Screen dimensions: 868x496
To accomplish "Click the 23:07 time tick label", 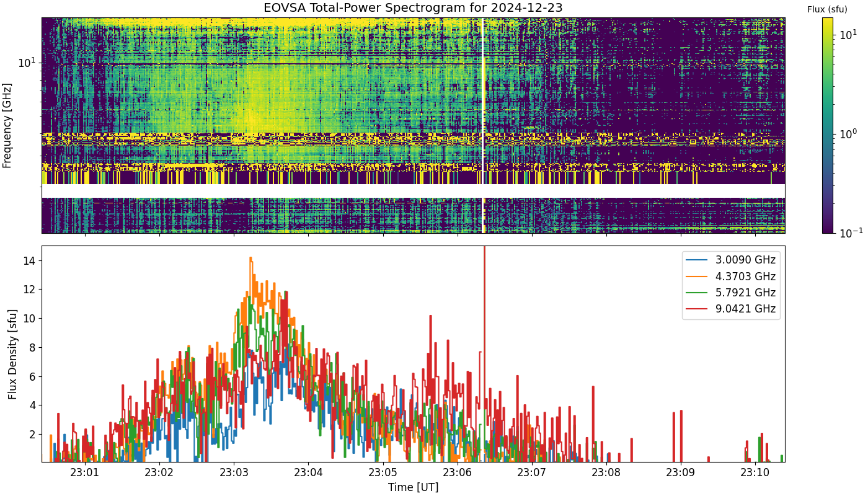I will (532, 473).
